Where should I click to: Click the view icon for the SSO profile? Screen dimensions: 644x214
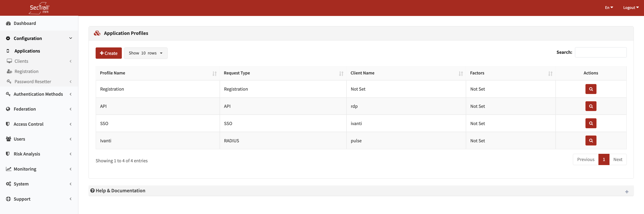(x=591, y=123)
